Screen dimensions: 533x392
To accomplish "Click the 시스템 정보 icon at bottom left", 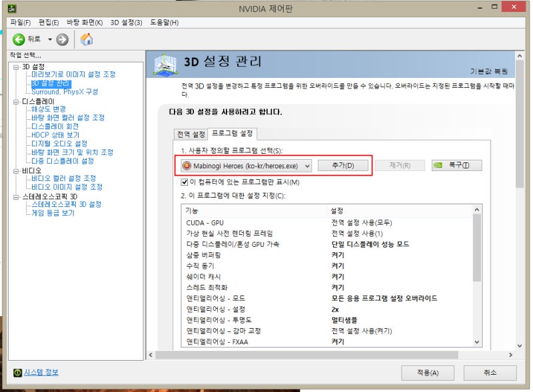I will [17, 373].
